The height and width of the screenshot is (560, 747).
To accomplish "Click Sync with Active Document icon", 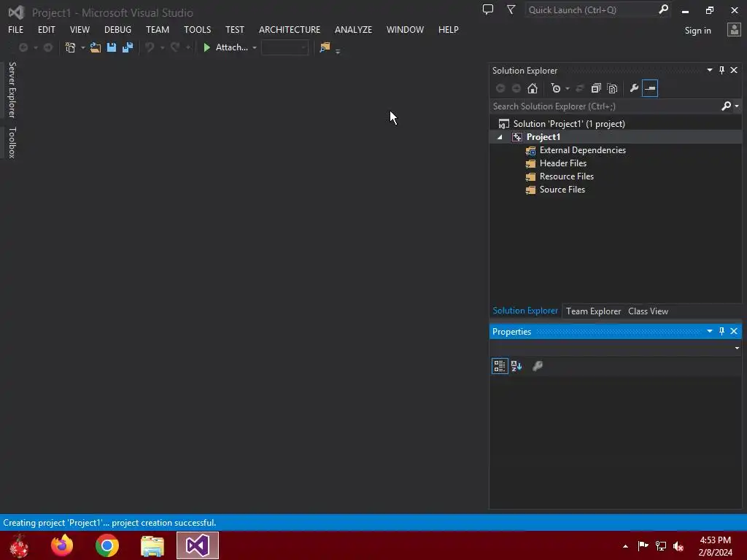I will tap(580, 88).
